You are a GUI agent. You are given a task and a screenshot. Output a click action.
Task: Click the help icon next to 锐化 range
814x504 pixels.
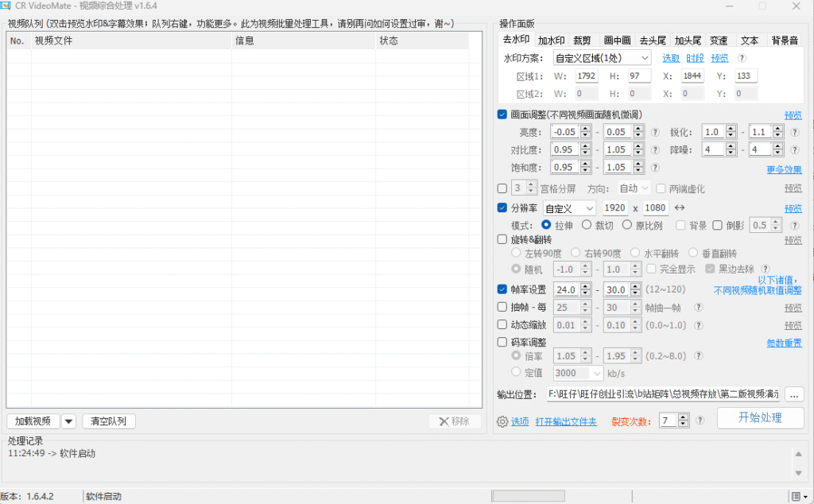point(794,132)
